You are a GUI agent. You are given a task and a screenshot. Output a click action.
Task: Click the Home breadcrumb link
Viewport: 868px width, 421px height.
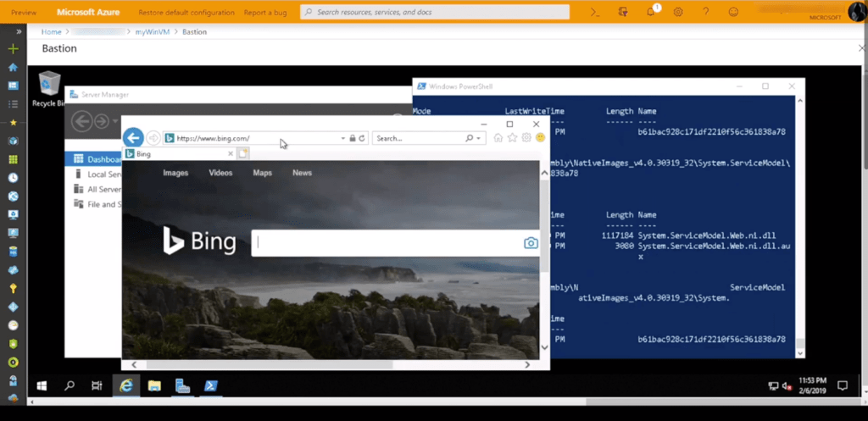[x=52, y=32]
